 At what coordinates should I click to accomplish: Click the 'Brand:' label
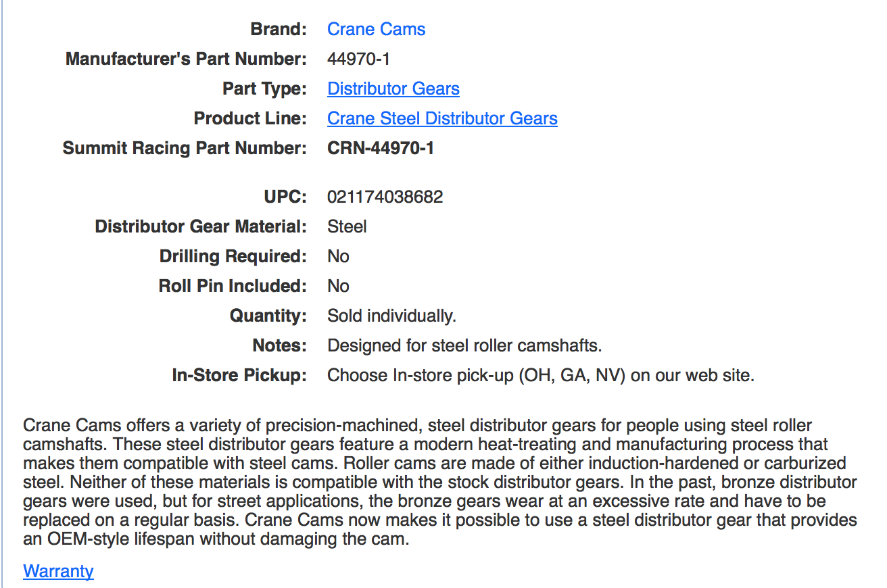point(279,30)
